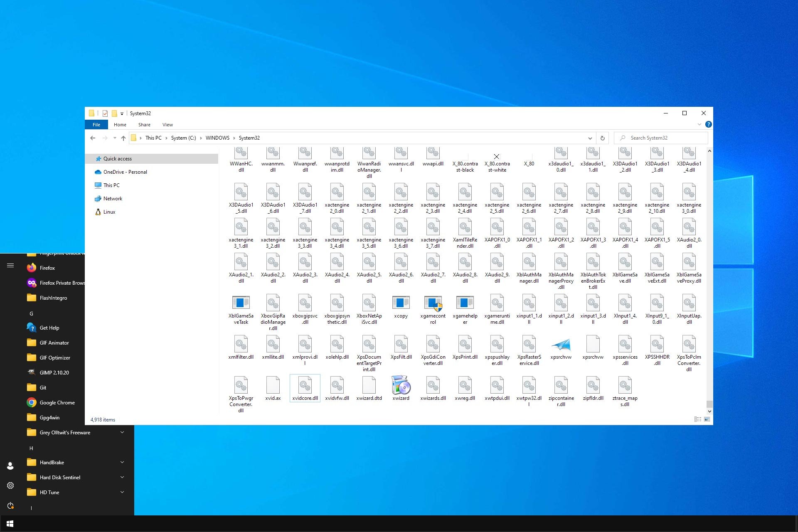The image size is (798, 532).
Task: Jump to letter G section header
Action: coord(31,314)
